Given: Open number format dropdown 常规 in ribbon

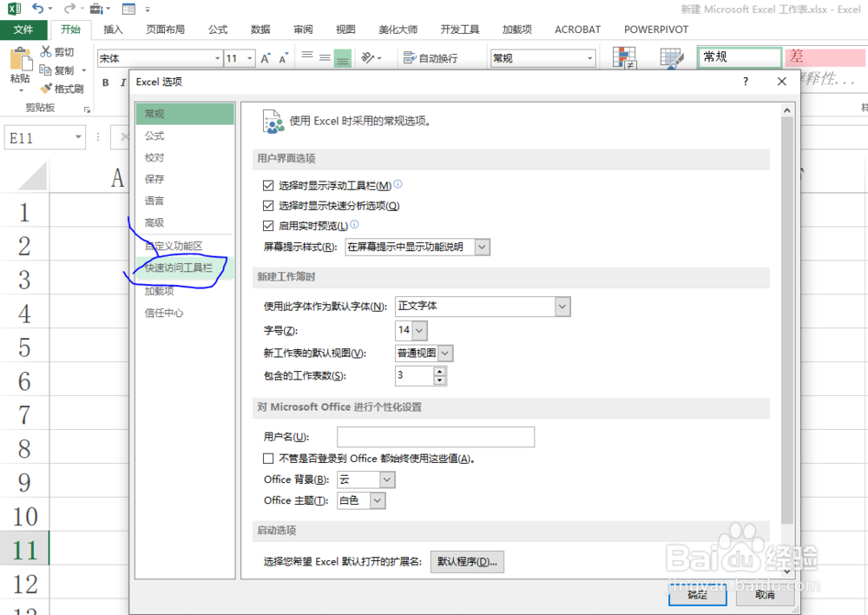Looking at the screenshot, I should coord(589,58).
